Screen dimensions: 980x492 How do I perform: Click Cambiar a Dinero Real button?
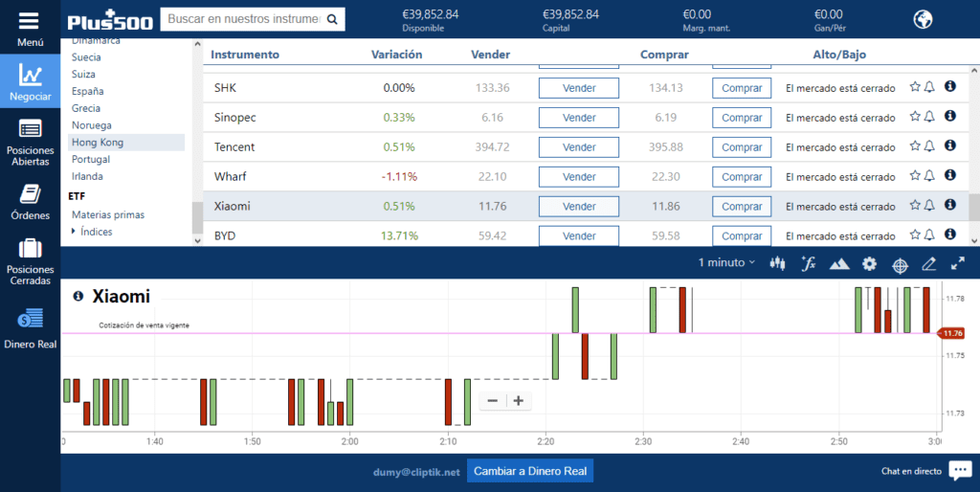(530, 471)
